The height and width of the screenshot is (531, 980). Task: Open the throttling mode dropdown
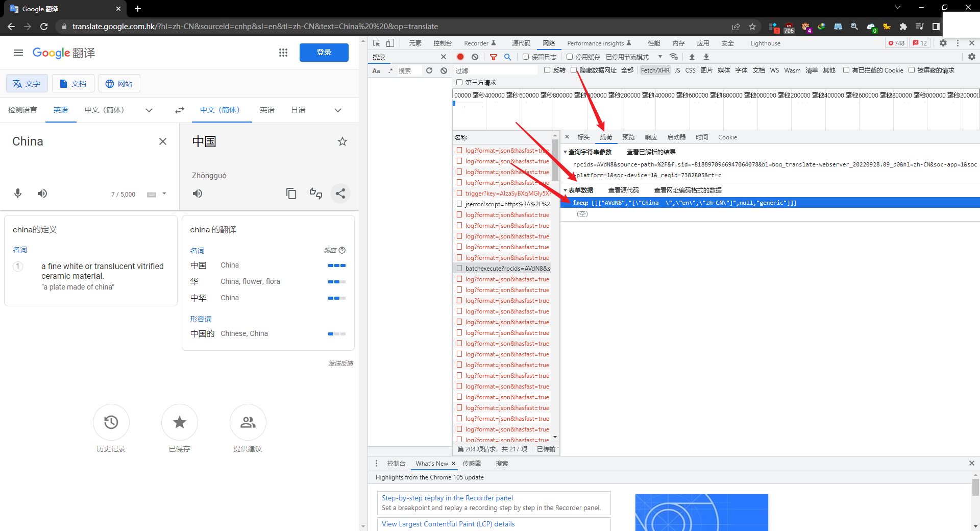660,57
